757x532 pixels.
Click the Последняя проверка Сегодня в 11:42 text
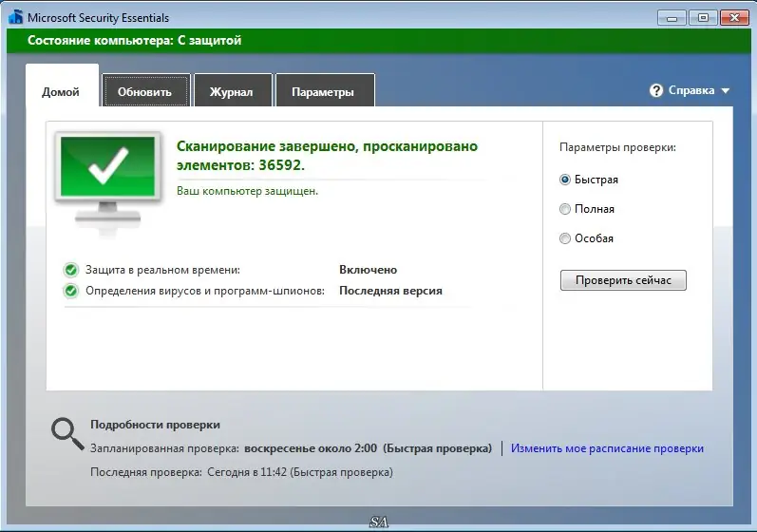[x=241, y=472]
